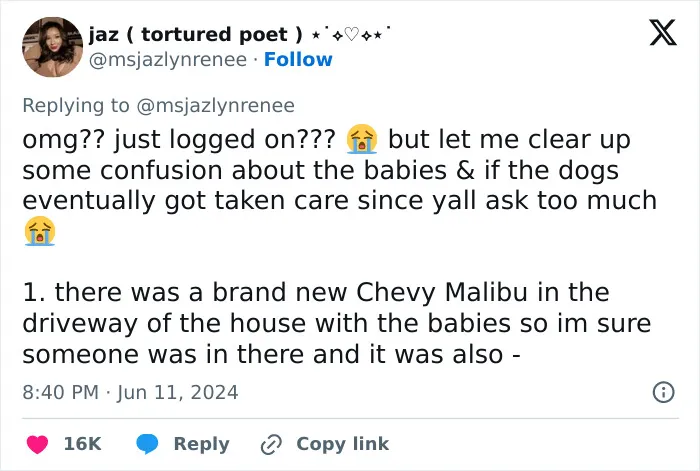Click the "Replying to" label text
This screenshot has height=471, width=700.
(76, 106)
